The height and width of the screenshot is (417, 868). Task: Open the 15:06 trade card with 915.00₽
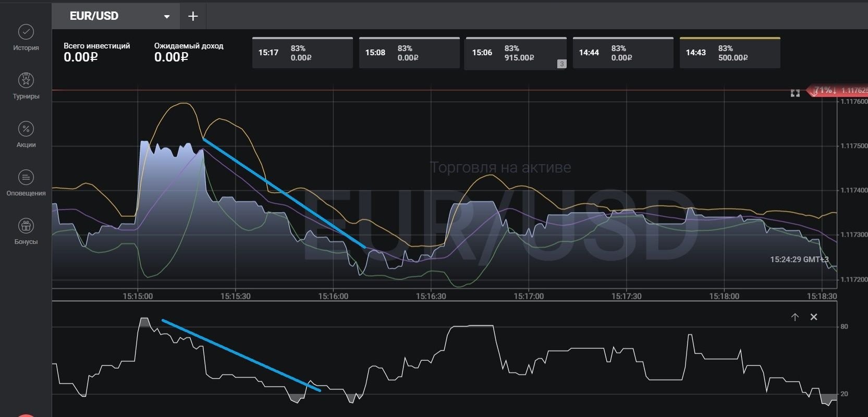[x=516, y=53]
